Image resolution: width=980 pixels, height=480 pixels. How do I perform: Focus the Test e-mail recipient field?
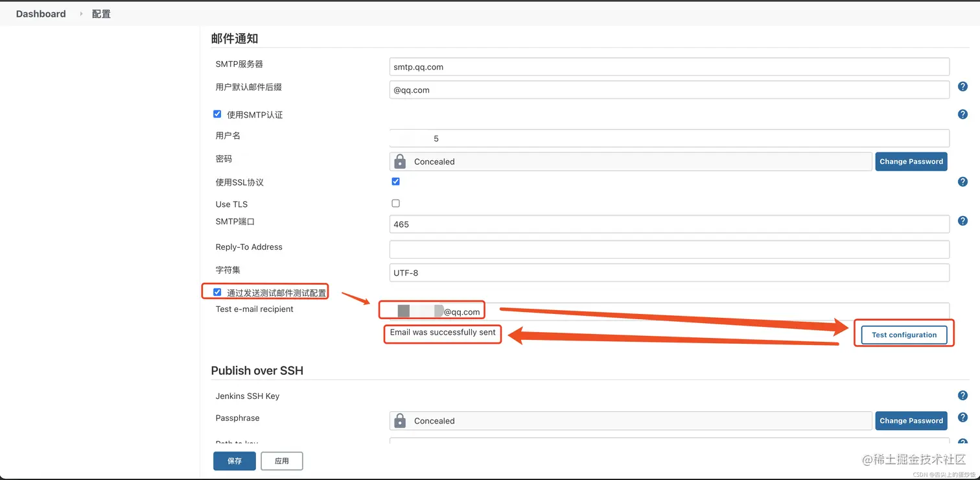pos(669,311)
